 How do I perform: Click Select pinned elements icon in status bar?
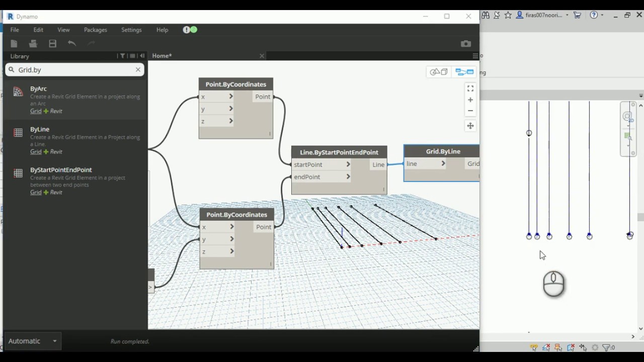tap(558, 347)
